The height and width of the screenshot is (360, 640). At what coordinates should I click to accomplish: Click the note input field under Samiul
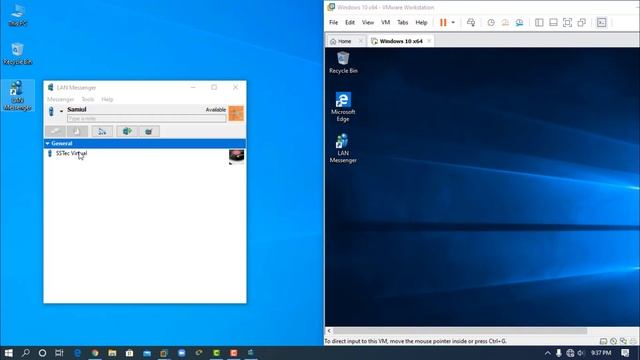147,118
